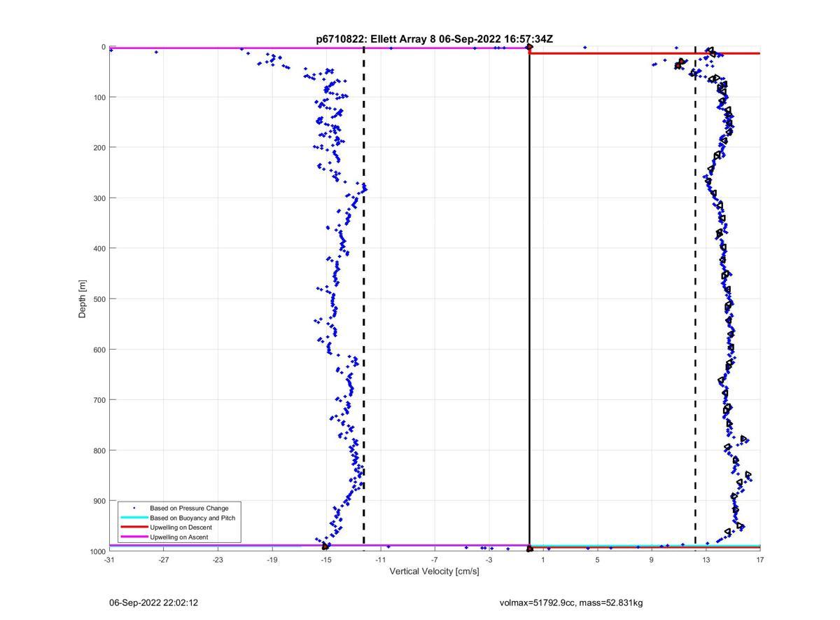This screenshot has height=620, width=840.
Task: Click the x-axis tick label '-23'
Action: (218, 560)
